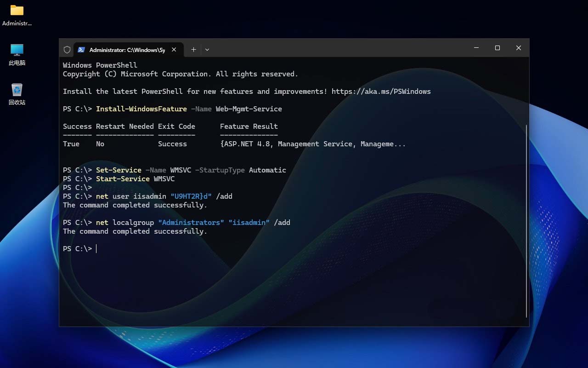
Task: Minimize the terminal window
Action: coord(476,48)
